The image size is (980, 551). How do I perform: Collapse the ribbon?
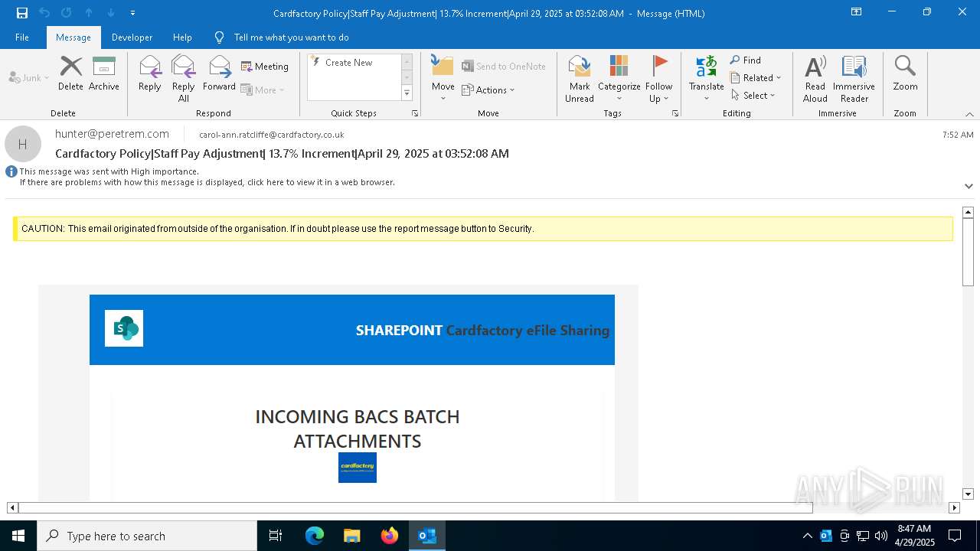(969, 114)
